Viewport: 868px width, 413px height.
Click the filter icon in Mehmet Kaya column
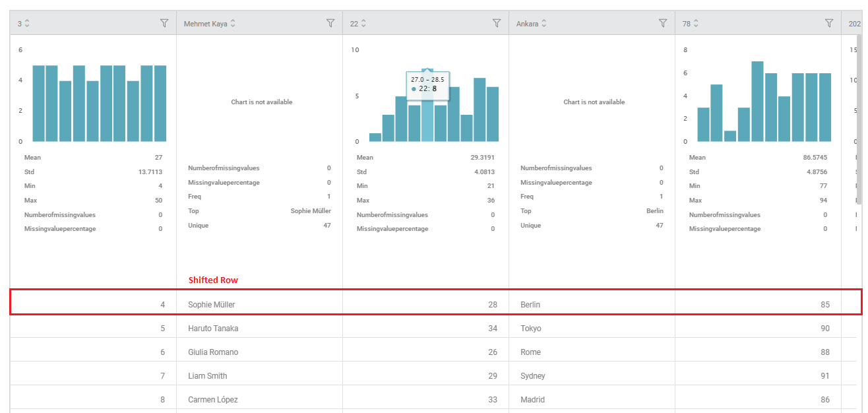coord(330,23)
